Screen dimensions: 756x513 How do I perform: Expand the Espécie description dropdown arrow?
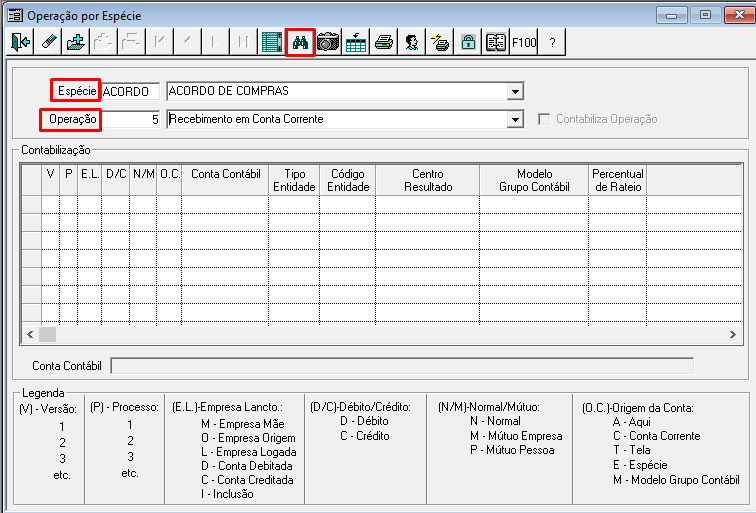tap(515, 91)
